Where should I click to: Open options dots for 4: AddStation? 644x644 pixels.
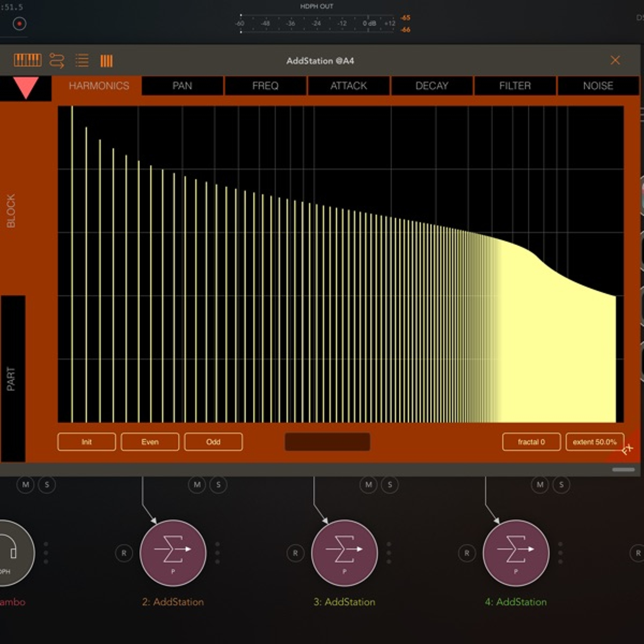pyautogui.click(x=560, y=553)
